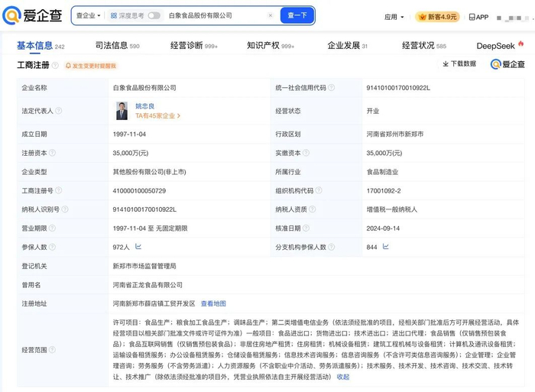This screenshot has height=392, width=535.
Task: Click the 发生变更时提醒我 reminder button
Action: 91,66
